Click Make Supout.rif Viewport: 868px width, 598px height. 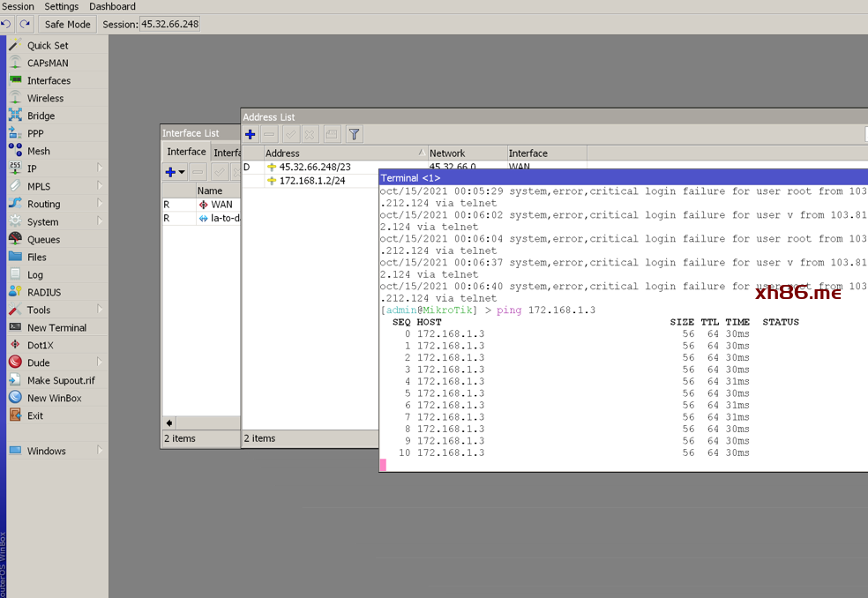click(x=61, y=380)
